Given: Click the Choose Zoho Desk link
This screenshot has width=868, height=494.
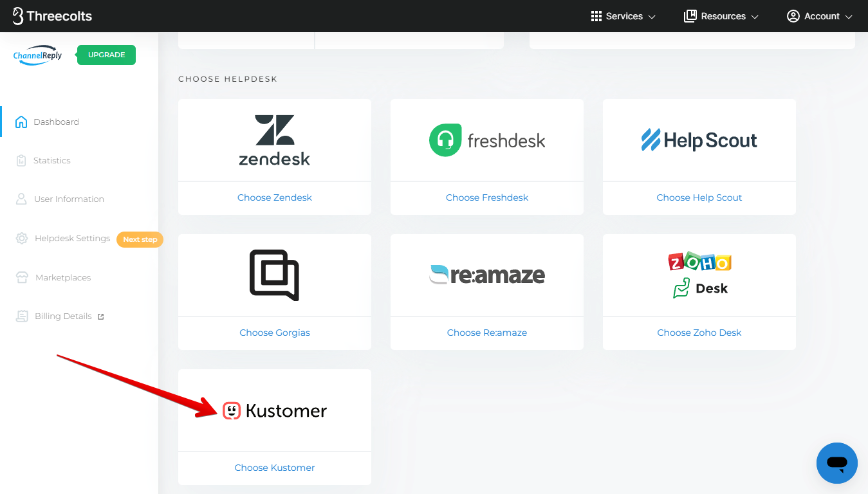Looking at the screenshot, I should 699,333.
